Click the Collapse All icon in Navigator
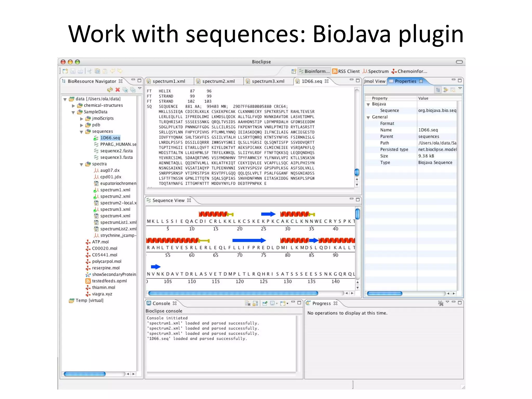 click(x=133, y=90)
